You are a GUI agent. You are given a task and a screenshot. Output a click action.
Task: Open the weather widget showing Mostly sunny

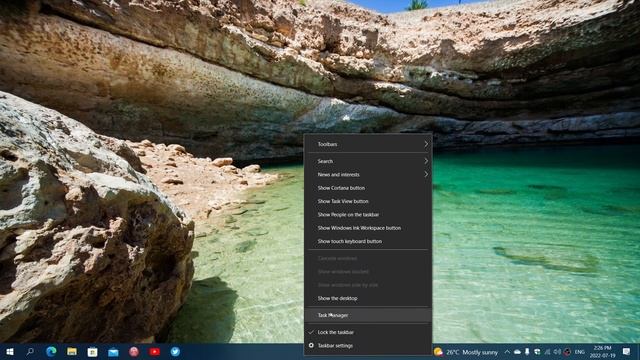pos(466,352)
